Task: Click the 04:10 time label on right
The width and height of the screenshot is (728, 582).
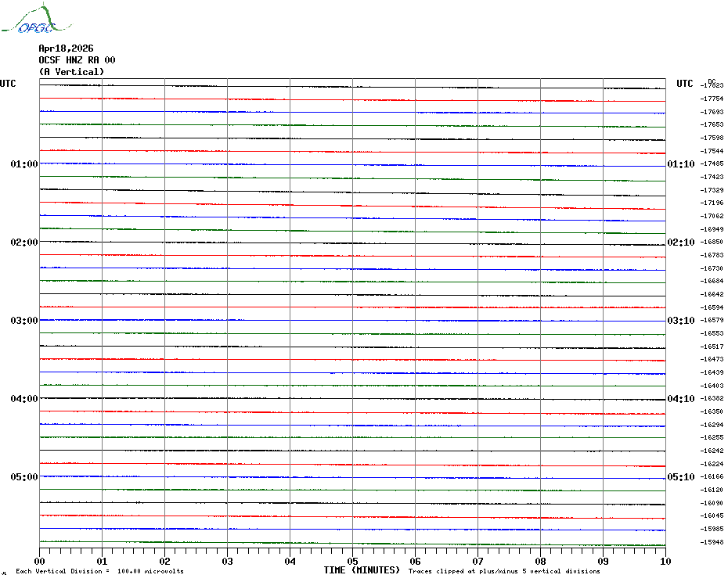Action: pyautogui.click(x=681, y=399)
